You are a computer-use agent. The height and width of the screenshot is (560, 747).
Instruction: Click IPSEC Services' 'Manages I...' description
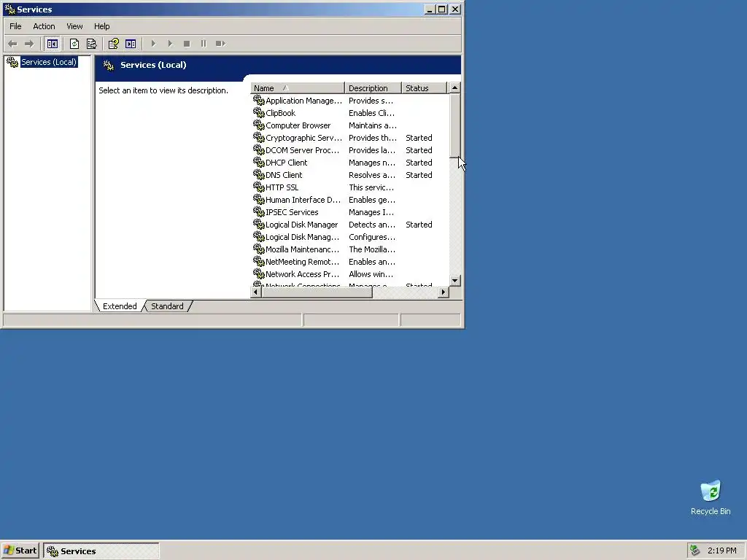[371, 212]
